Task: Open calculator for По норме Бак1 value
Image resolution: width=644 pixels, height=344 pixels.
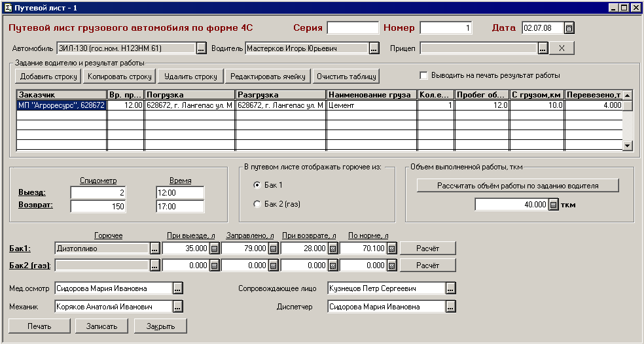Action: [x=391, y=249]
